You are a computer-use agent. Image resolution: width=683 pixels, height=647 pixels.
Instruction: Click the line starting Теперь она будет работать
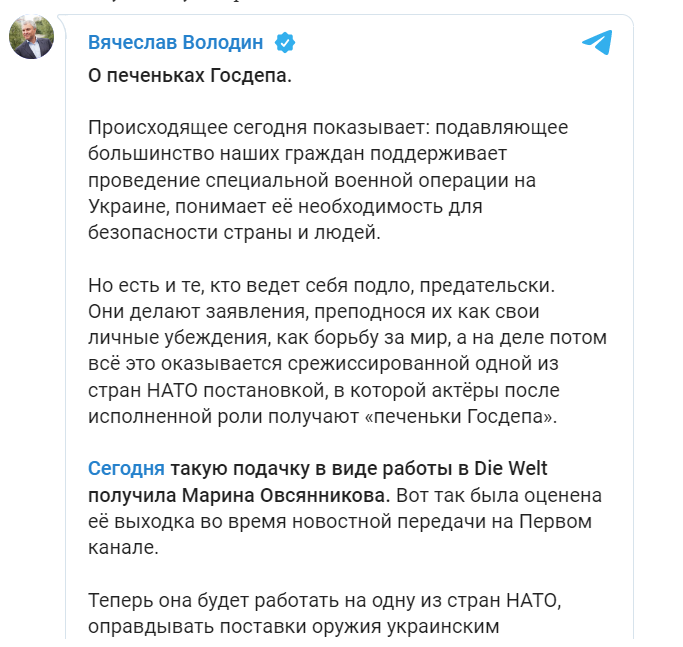[325, 600]
